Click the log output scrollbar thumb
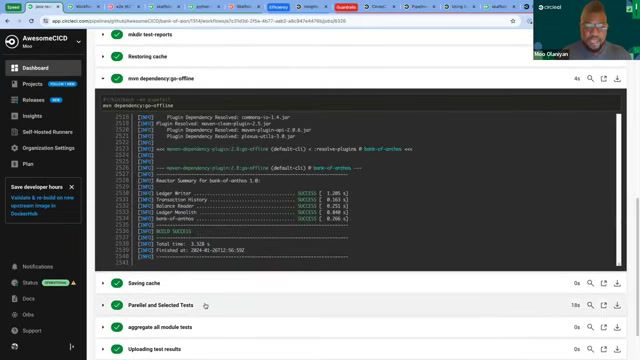This screenshot has width=640, height=360. 619,190
